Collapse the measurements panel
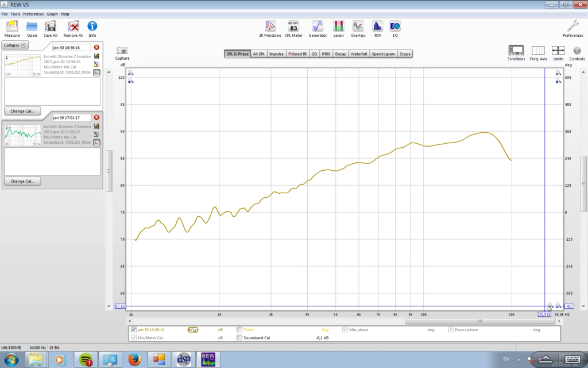Image resolution: width=588 pixels, height=368 pixels. 15,45
